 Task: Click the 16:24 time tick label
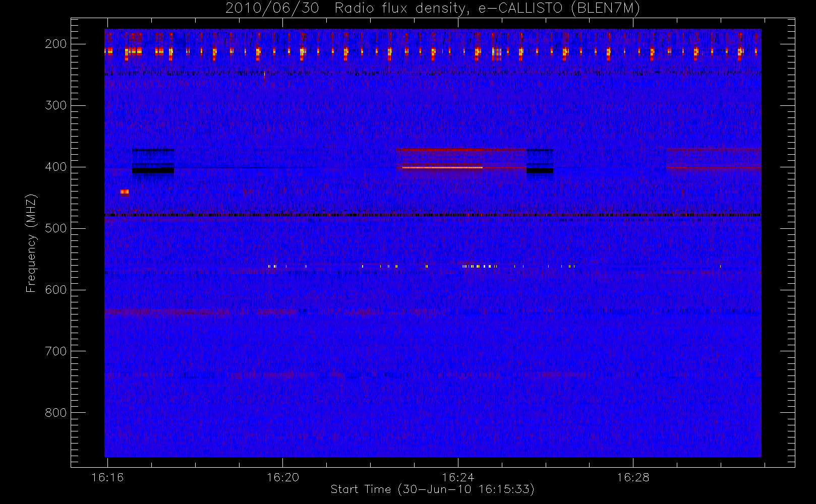(x=458, y=477)
